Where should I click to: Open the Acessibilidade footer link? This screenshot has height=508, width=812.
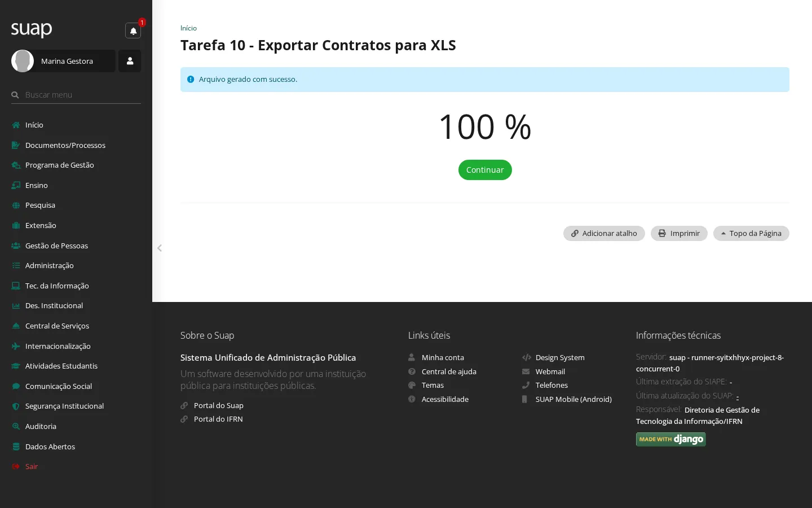(x=445, y=400)
